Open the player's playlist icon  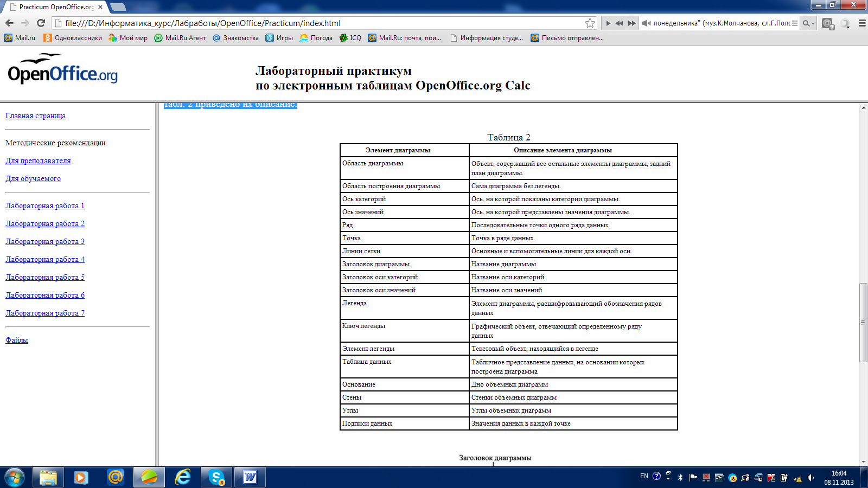[795, 23]
